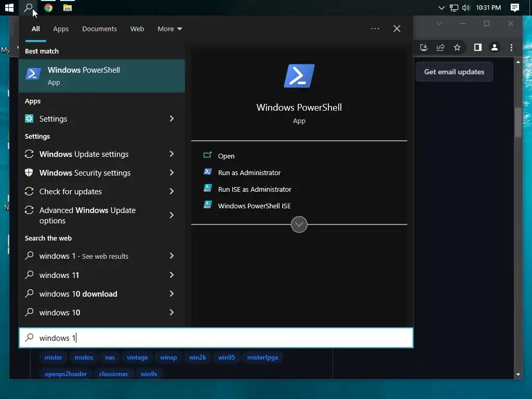532x399 pixels.
Task: Click the browser page scrollbar thumb
Action: click(x=518, y=122)
